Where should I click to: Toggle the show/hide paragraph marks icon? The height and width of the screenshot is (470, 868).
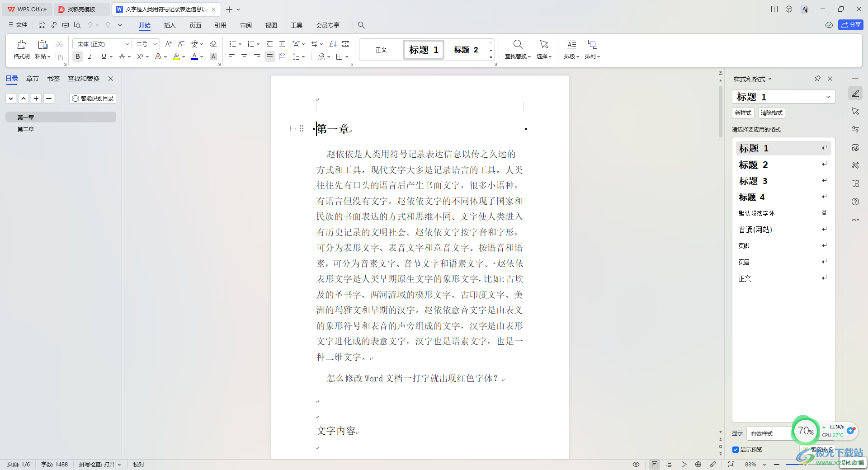(x=315, y=44)
